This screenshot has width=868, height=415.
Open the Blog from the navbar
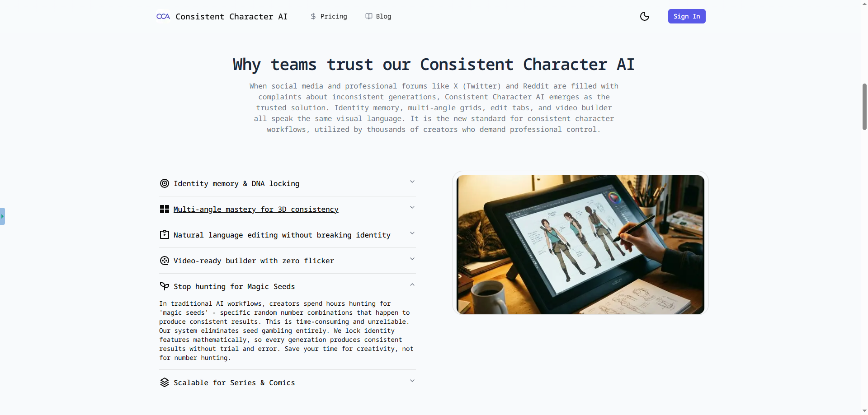coord(382,16)
